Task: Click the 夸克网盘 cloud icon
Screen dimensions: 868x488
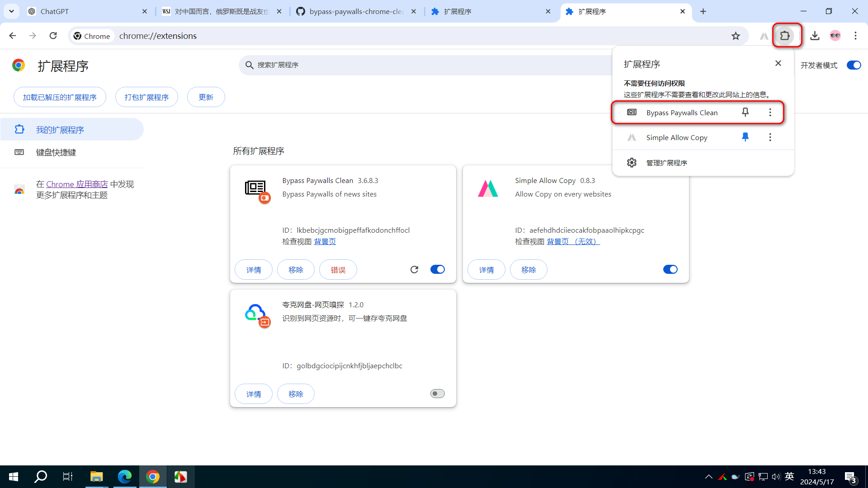Action: click(255, 313)
